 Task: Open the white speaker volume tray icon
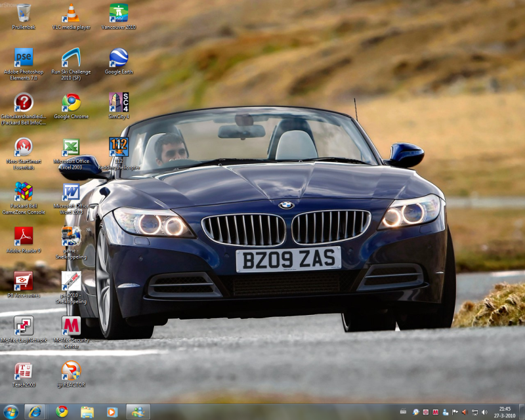[484, 412]
